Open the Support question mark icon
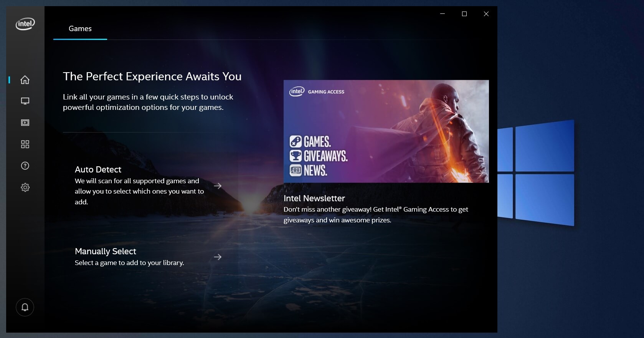This screenshot has height=338, width=644. point(25,166)
